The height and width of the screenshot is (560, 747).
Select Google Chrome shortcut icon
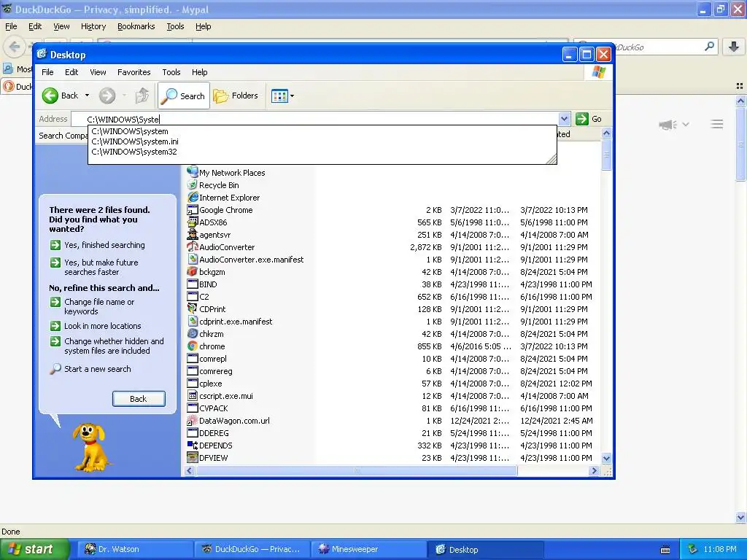click(x=192, y=209)
